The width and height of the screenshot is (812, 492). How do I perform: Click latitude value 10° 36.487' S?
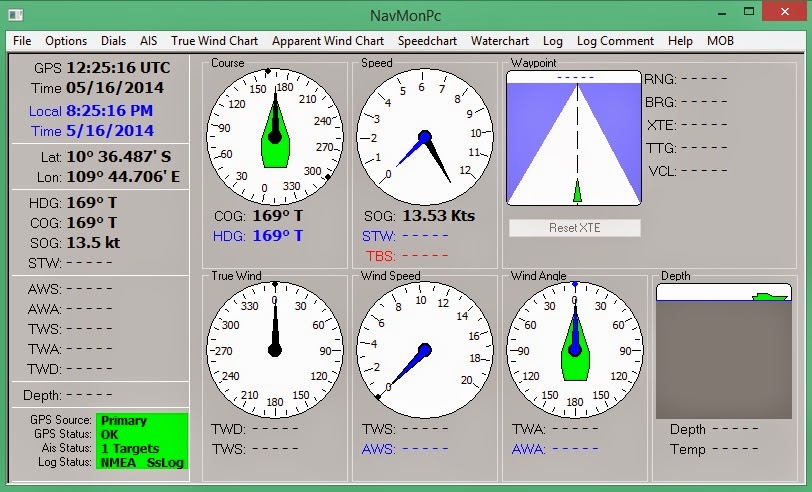tap(119, 157)
